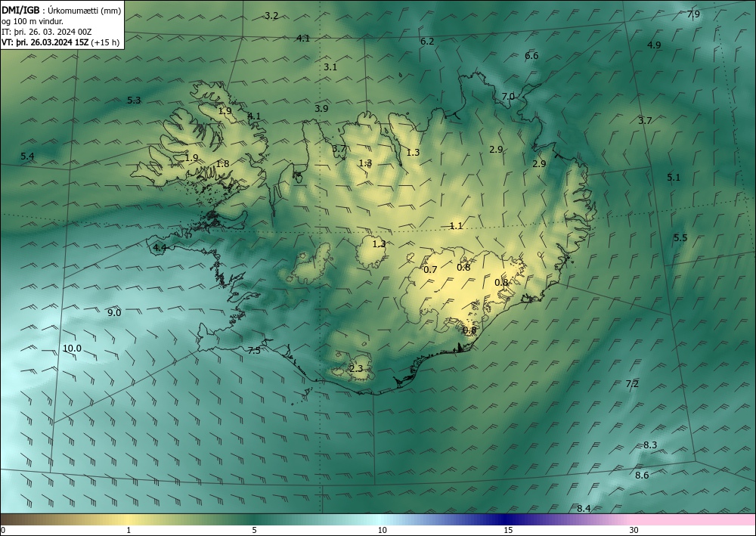Click the '7.9' map value
The height and width of the screenshot is (536, 756).
click(692, 14)
